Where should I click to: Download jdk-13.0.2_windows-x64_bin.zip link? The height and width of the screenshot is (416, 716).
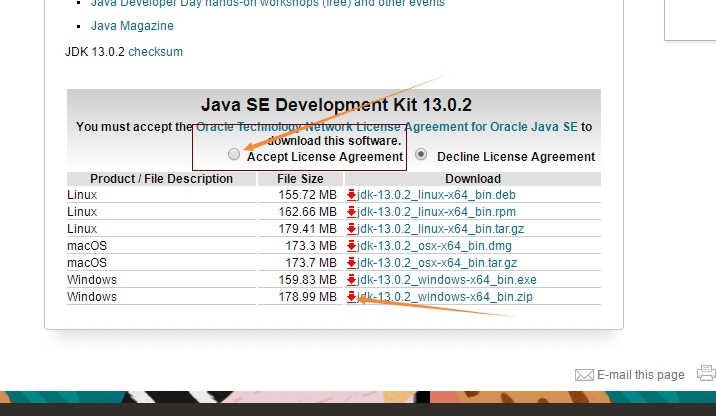coord(445,297)
